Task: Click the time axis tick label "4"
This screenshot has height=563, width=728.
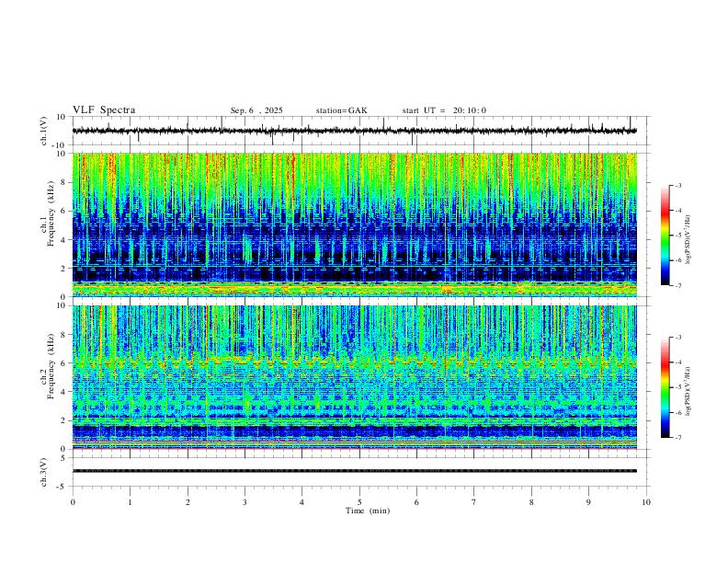Action: pyautogui.click(x=302, y=502)
